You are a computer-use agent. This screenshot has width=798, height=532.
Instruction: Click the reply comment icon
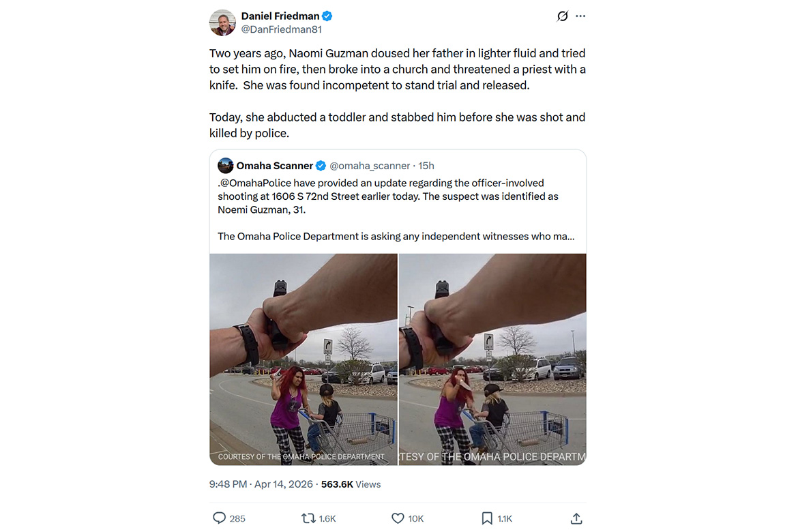(x=219, y=518)
